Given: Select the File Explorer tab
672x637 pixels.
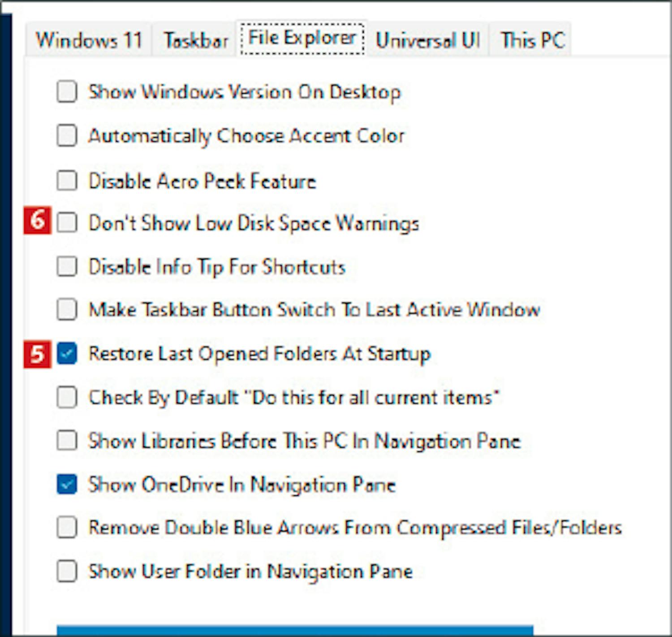Looking at the screenshot, I should pyautogui.click(x=302, y=38).
